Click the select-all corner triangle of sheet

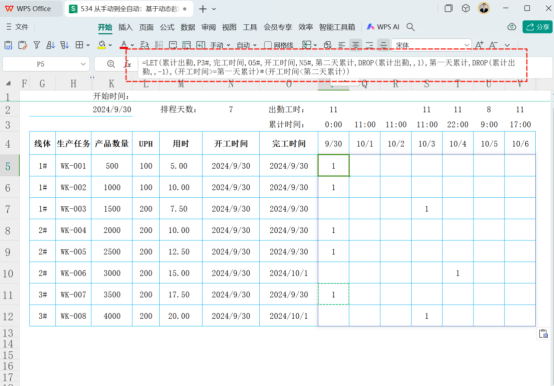(x=8, y=83)
